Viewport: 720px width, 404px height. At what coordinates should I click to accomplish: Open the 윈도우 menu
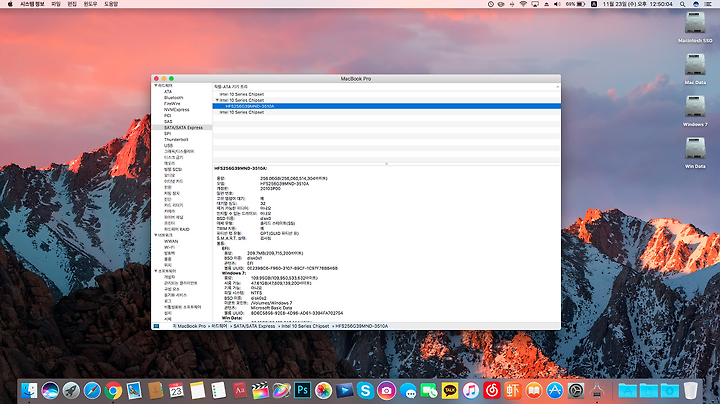click(90, 4)
